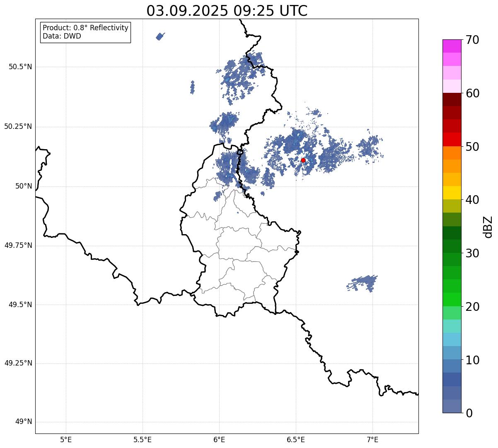Click the 5°E longitude tick label

(66, 439)
